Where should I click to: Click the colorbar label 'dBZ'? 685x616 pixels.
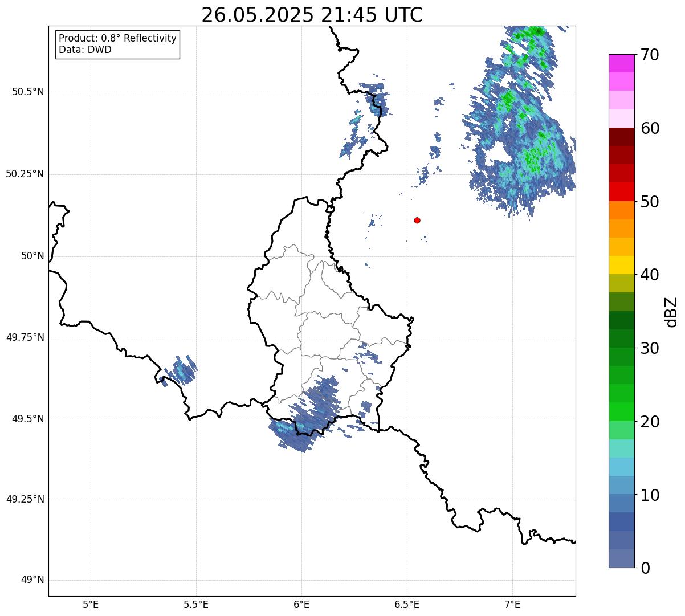[x=671, y=311]
